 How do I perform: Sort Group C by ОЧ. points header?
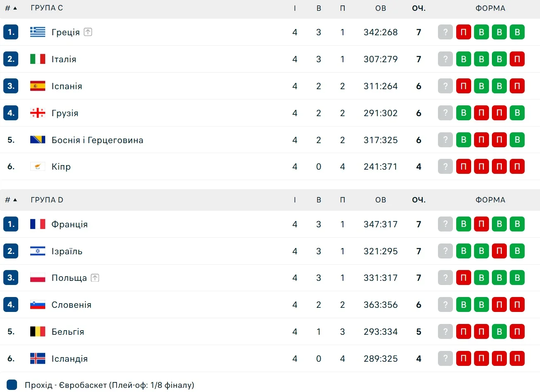tap(418, 8)
